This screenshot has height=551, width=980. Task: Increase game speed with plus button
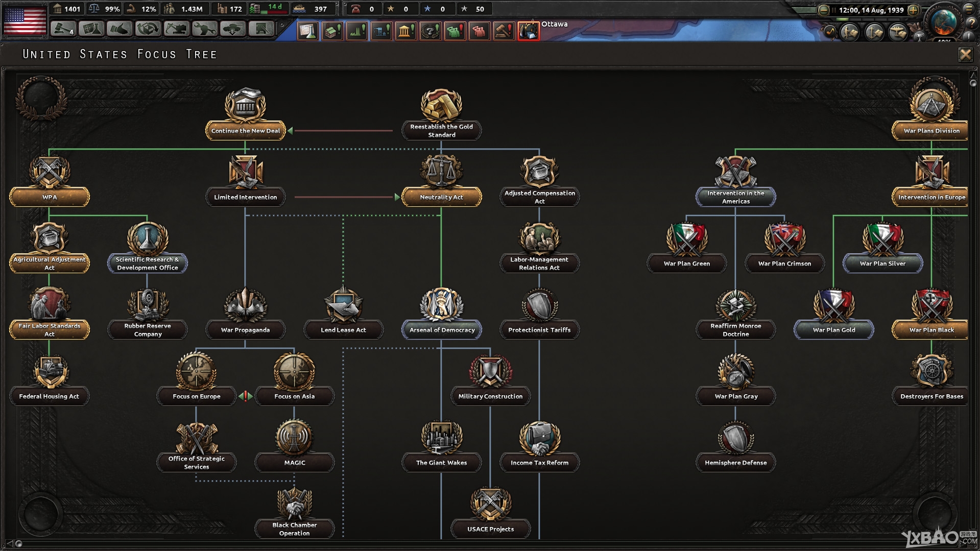click(x=914, y=10)
